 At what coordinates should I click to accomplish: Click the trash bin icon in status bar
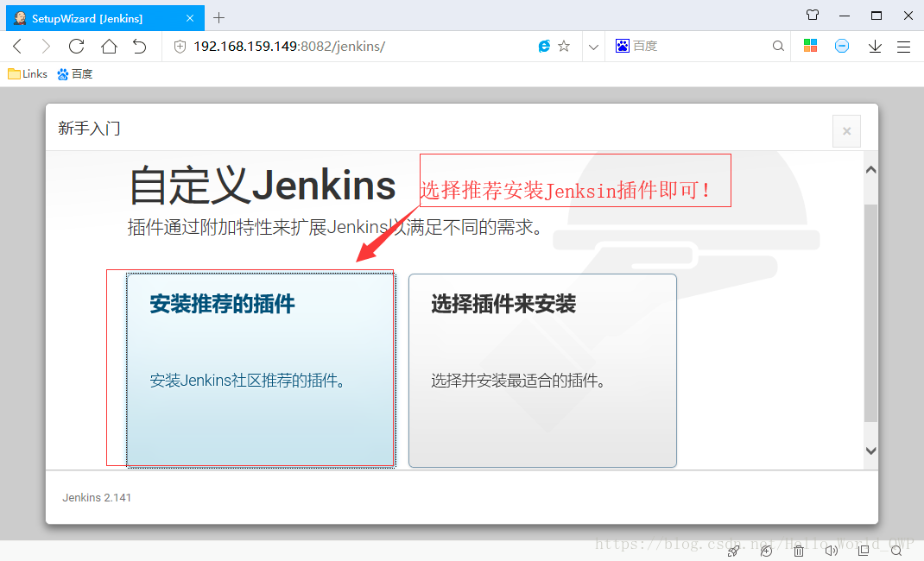point(799,551)
